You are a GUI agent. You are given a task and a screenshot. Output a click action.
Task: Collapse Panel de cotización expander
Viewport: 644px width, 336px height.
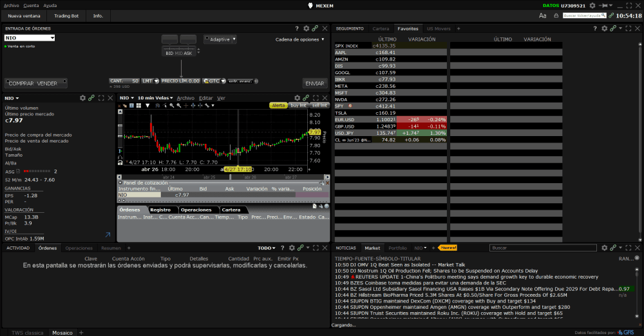click(x=120, y=183)
